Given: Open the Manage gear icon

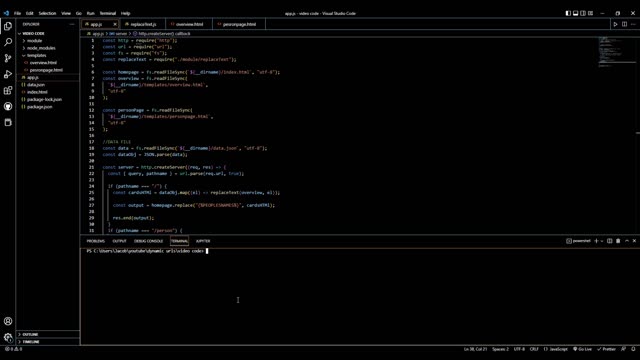Looking at the screenshot, I should [x=8, y=338].
